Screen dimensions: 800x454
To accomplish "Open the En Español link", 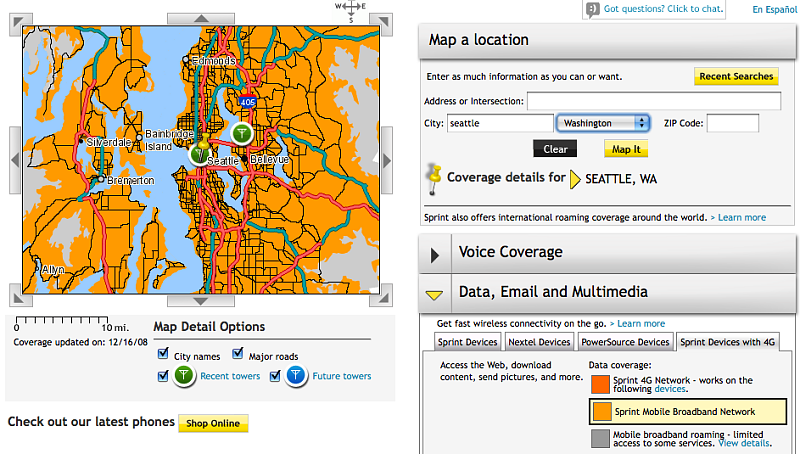I will coord(774,10).
